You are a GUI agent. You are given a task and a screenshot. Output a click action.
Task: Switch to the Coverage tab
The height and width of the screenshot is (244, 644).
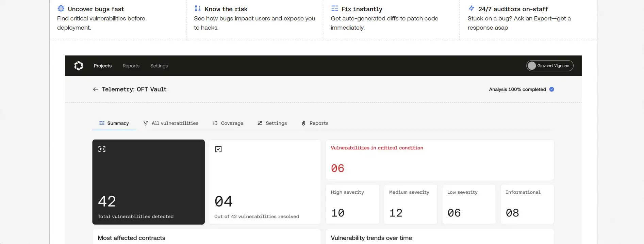(228, 123)
